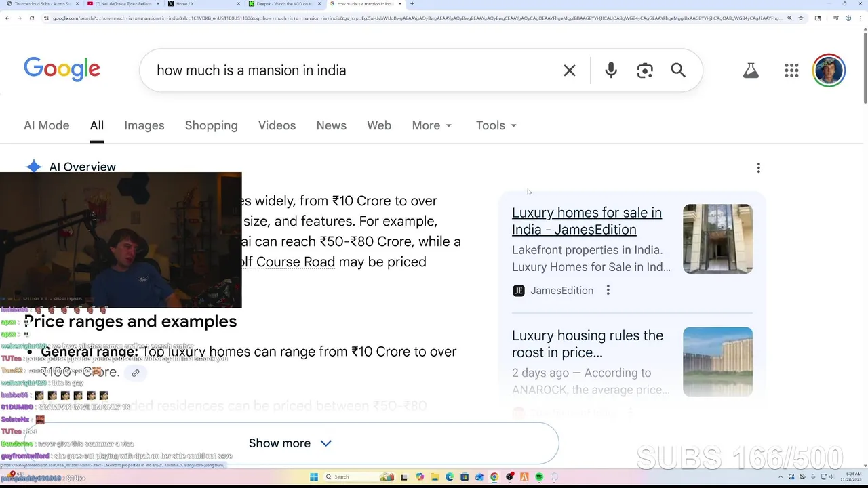Click Chrome icon in the taskbar

(494, 476)
